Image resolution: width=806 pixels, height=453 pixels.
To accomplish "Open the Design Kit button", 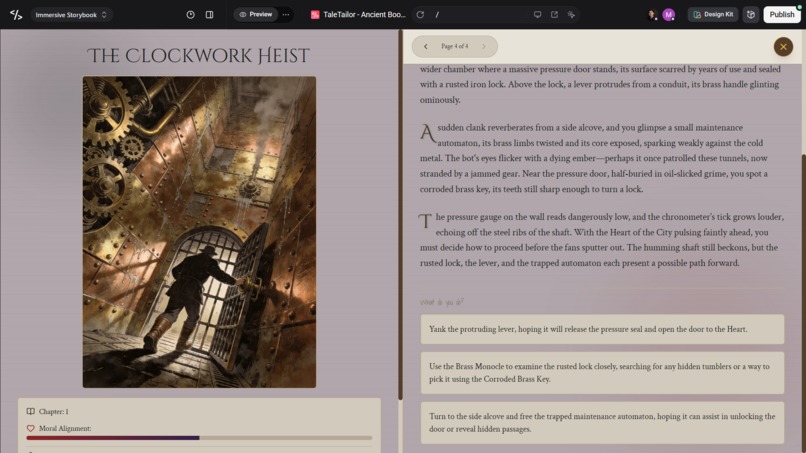I will point(713,14).
